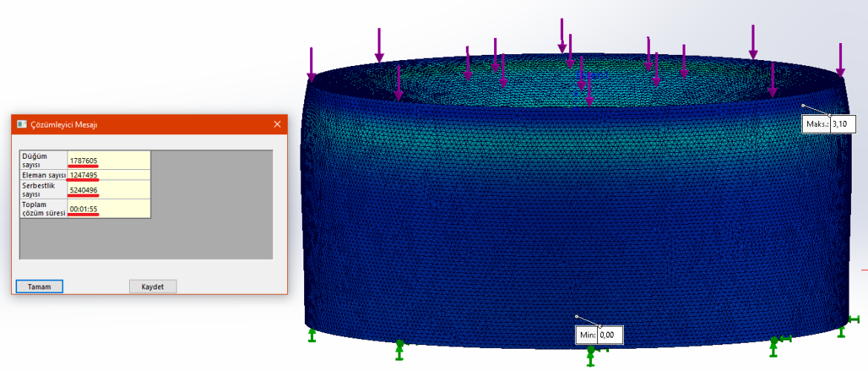Close the Çözümleyici Mesajı dialog
868x371 pixels.
coord(277,125)
